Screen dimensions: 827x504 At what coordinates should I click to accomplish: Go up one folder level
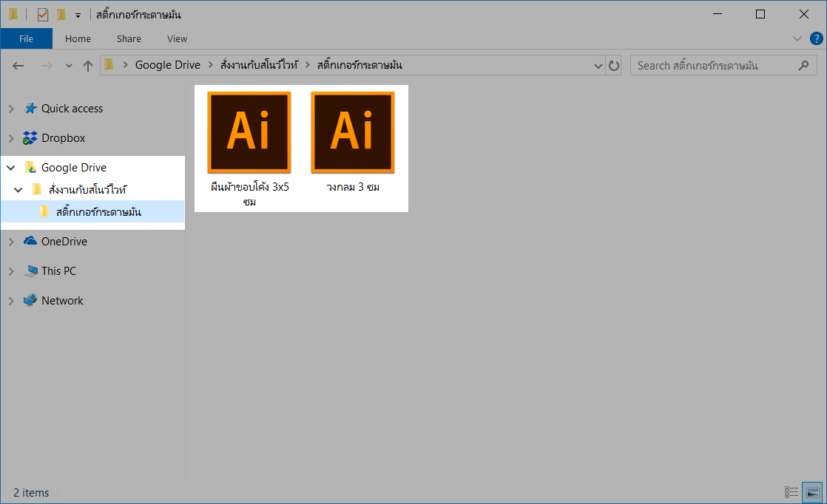tap(87, 65)
